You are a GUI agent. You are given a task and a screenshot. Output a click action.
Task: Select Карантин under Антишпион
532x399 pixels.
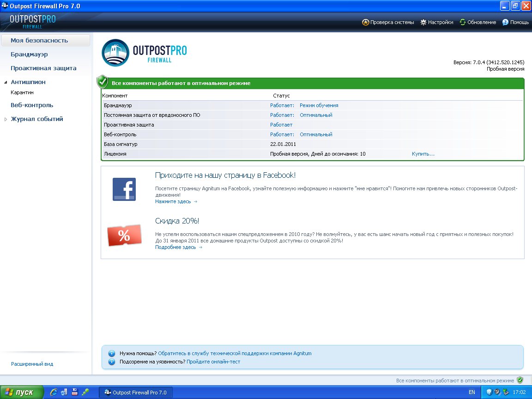coord(22,93)
